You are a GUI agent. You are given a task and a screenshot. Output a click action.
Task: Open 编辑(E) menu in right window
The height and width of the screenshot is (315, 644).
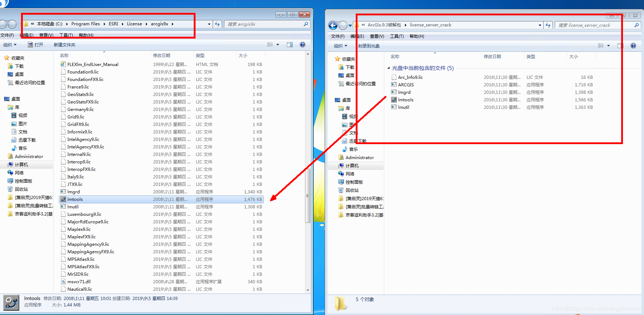point(357,36)
